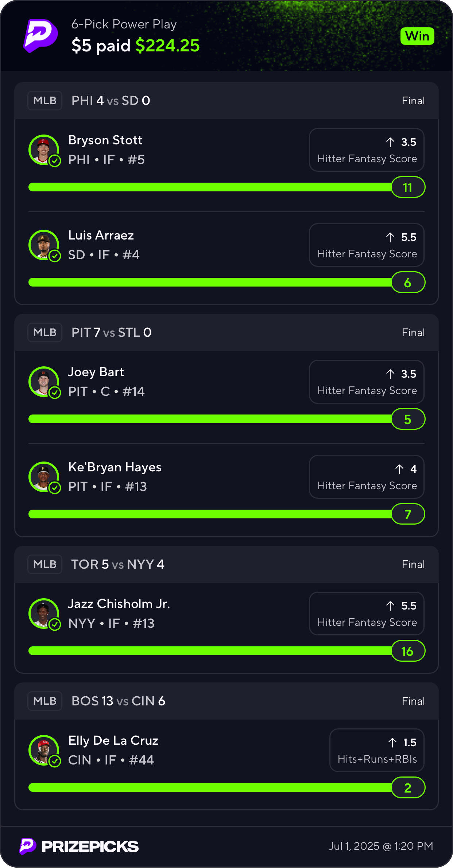Expand the PHI 4 vs SD 0 game header
This screenshot has width=453, height=868.
point(226,101)
